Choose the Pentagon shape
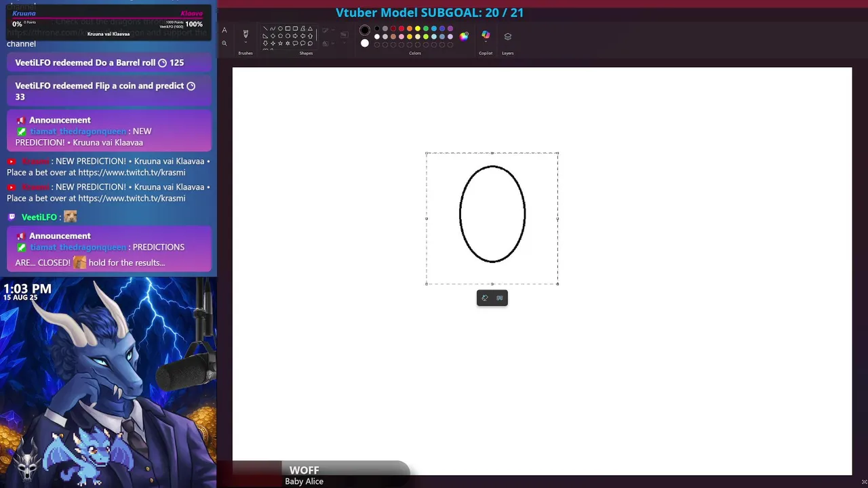The height and width of the screenshot is (488, 868). pos(280,36)
